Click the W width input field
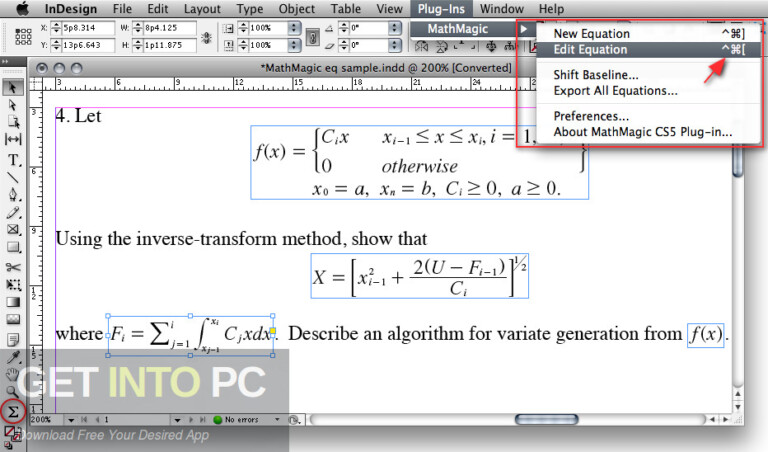 [169, 28]
